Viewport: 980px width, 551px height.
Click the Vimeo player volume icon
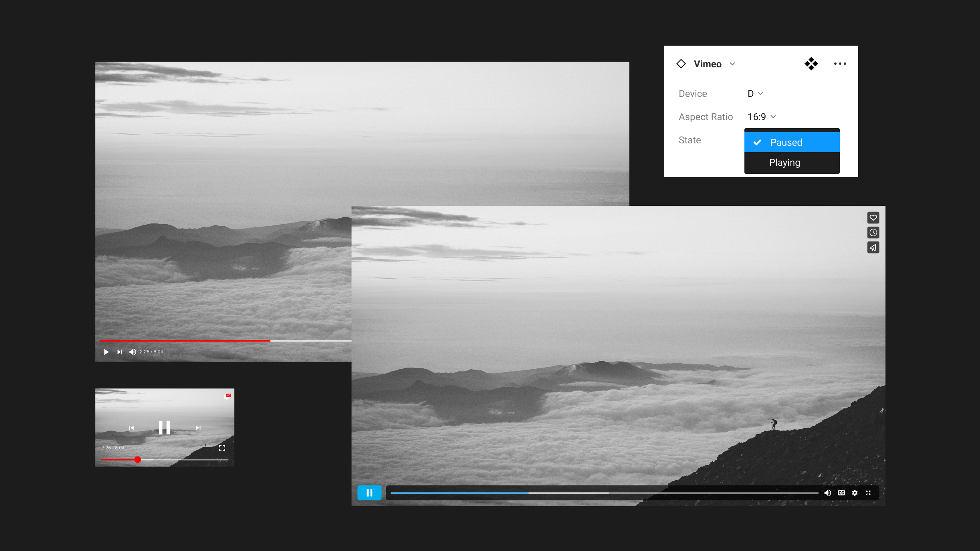coord(827,493)
